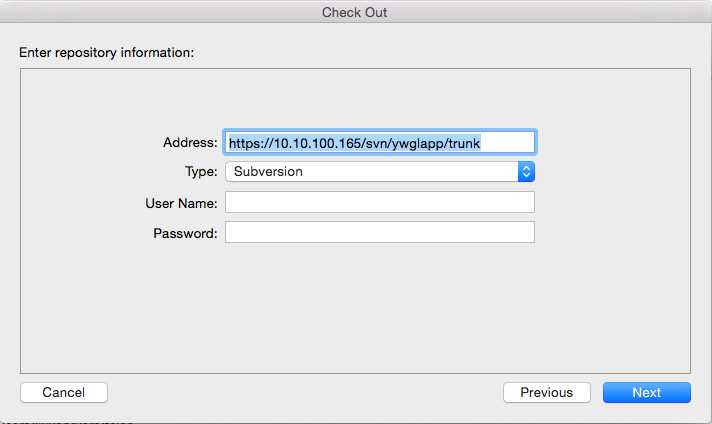Click the Password input field
Viewport: 712px width, 424px height.
pyautogui.click(x=380, y=232)
